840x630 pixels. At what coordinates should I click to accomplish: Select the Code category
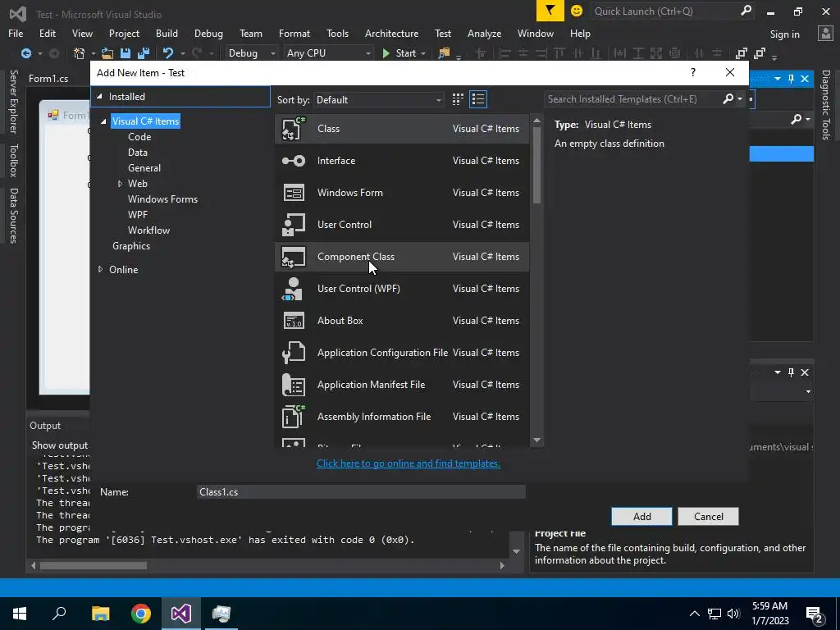point(139,137)
